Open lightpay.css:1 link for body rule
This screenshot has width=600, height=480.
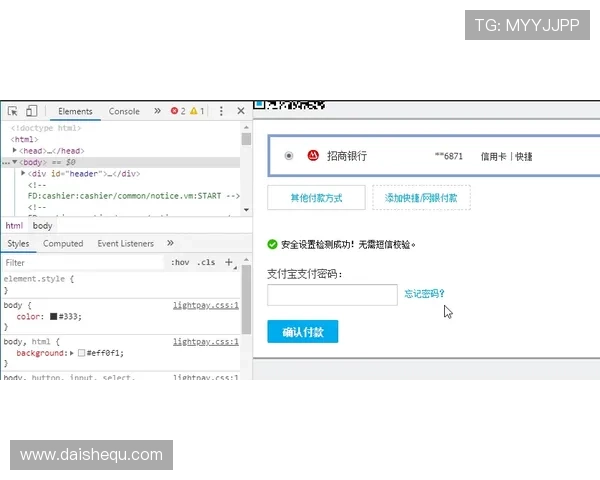pos(205,305)
